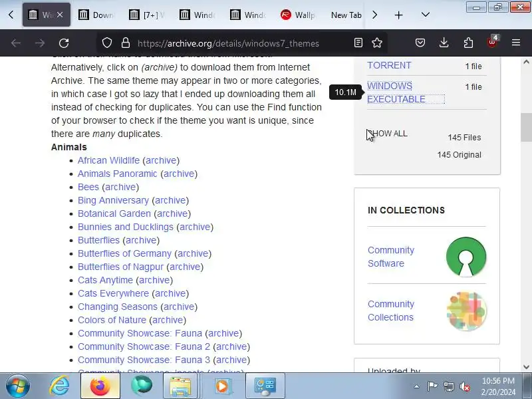Open Community Showcase: Fauna 2 link

(144, 346)
